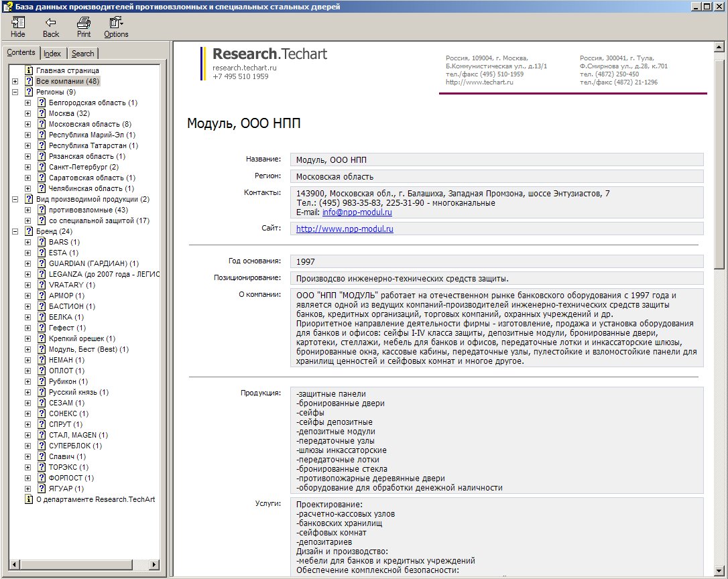Screen dimensions: 728x579
Task: Select ФОРПОСТ (1) in tree
Action: click(x=71, y=478)
